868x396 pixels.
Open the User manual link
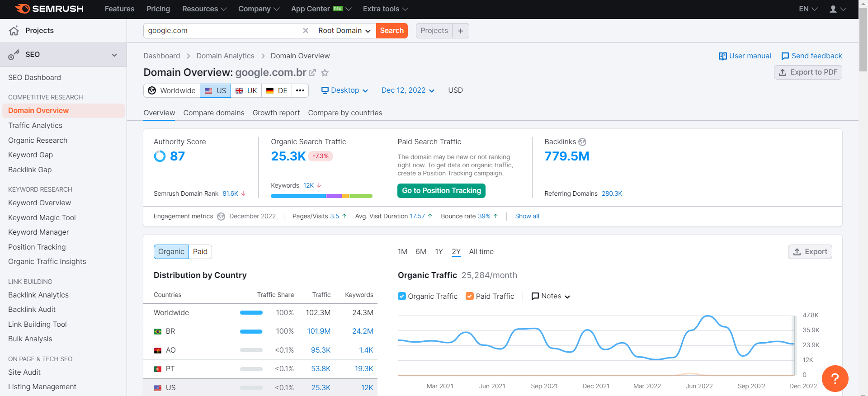745,56
